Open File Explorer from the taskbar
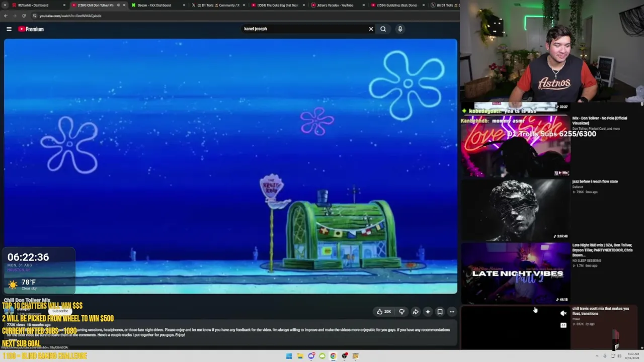Image resolution: width=644 pixels, height=362 pixels. [x=300, y=356]
